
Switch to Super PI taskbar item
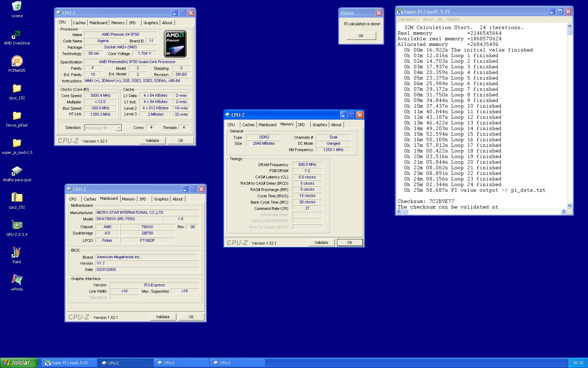tap(70, 363)
